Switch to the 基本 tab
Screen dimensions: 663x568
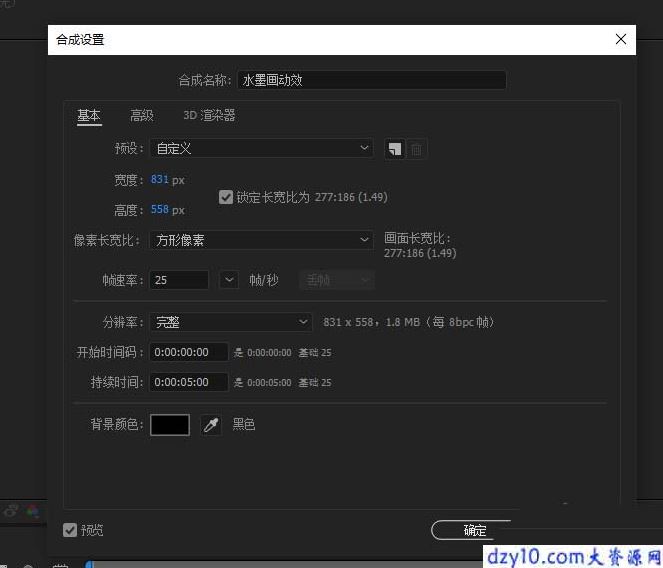tap(89, 115)
